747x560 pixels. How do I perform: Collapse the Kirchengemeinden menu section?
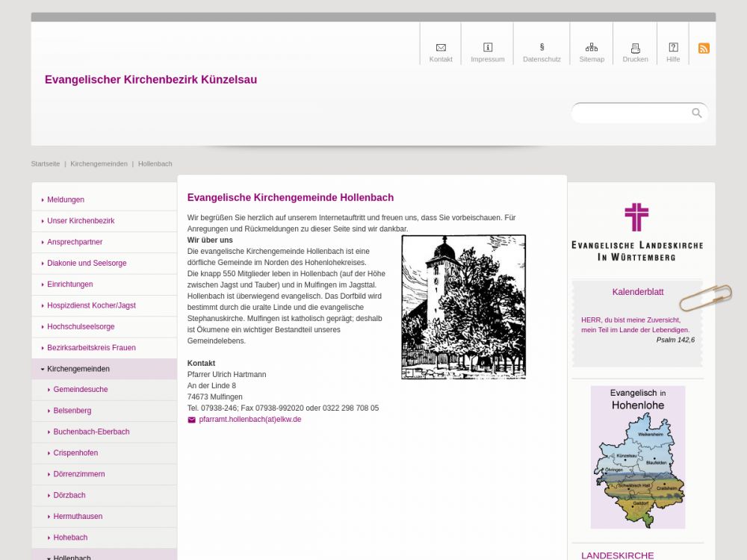[78, 369]
